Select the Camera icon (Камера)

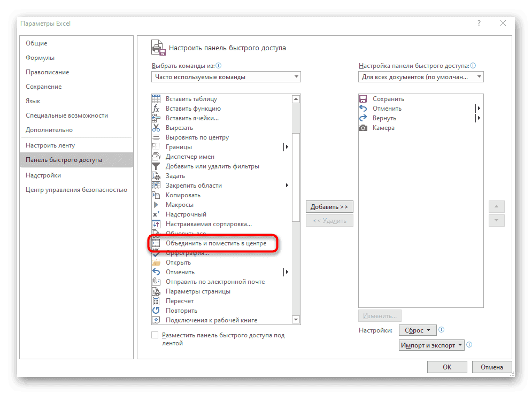pyautogui.click(x=363, y=128)
